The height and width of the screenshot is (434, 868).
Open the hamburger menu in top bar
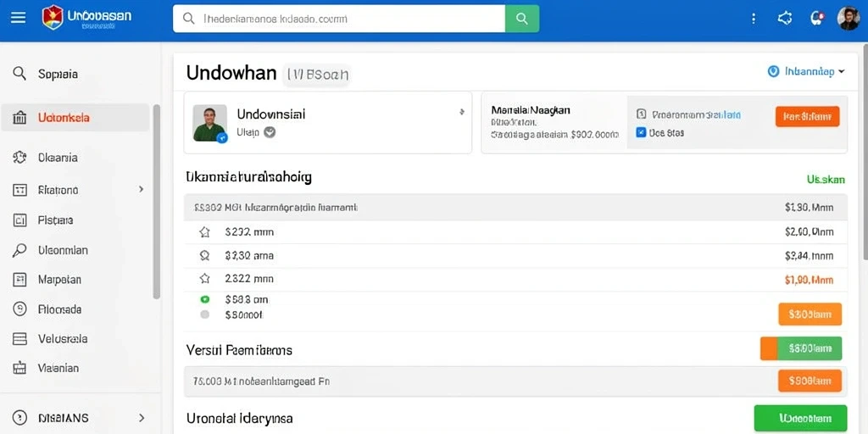19,19
